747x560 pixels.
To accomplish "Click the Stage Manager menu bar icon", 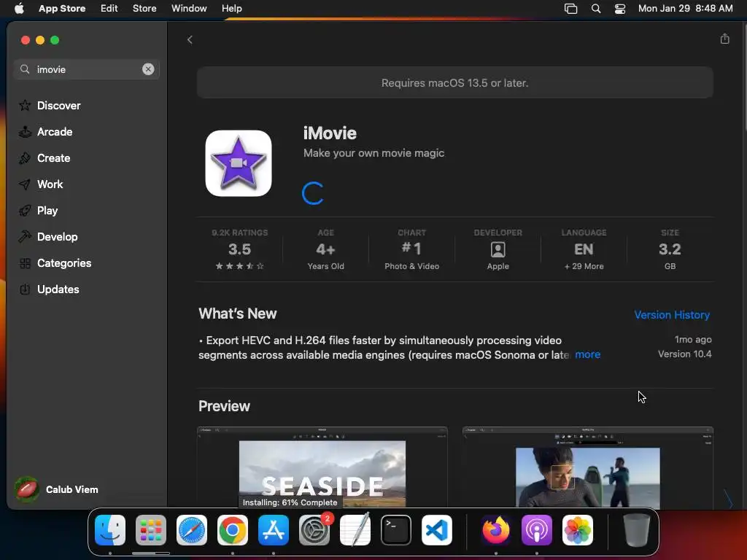I will 570,9.
